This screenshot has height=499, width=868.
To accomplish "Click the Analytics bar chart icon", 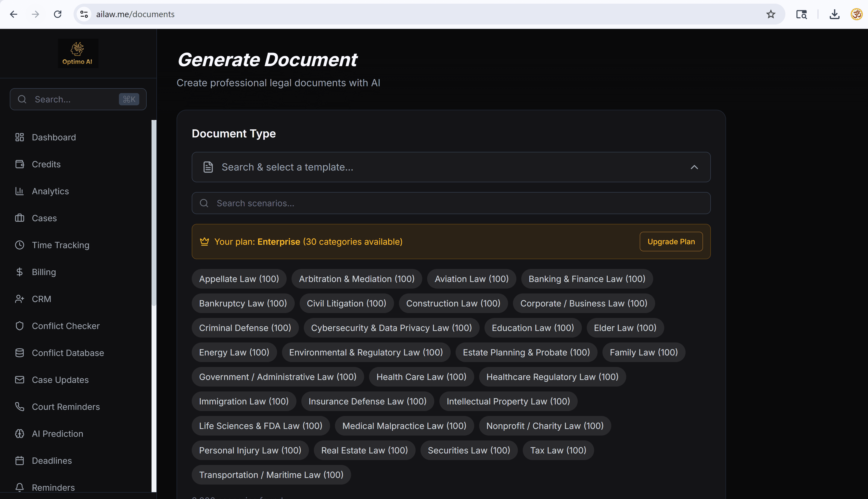I will (x=20, y=191).
